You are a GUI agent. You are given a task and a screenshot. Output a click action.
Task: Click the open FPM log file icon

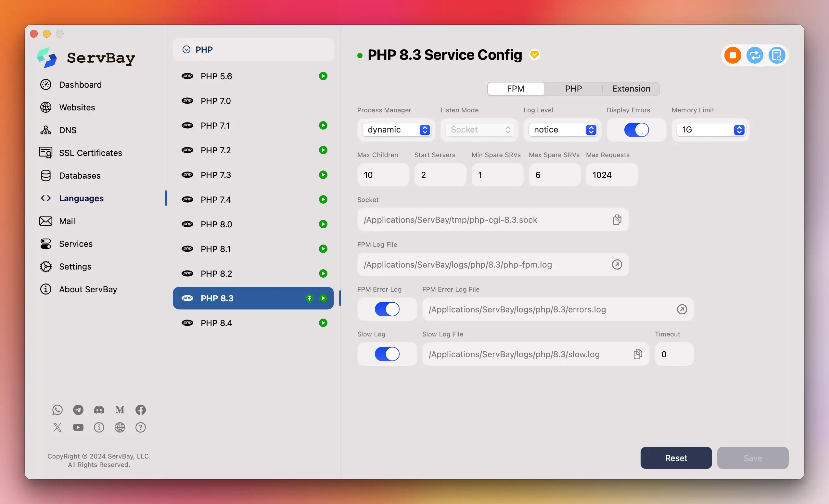(x=617, y=264)
